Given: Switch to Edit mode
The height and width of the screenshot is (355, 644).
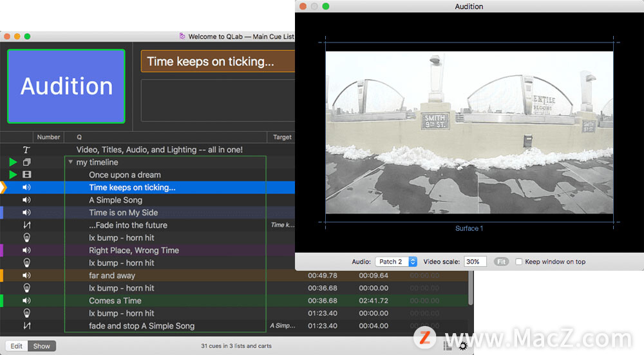Looking at the screenshot, I should point(17,346).
